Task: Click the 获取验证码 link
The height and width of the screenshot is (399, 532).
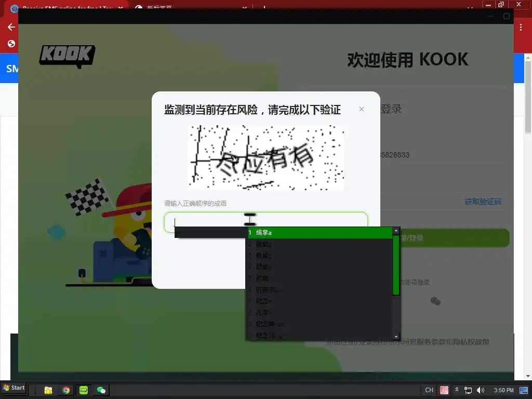Action: tap(483, 202)
